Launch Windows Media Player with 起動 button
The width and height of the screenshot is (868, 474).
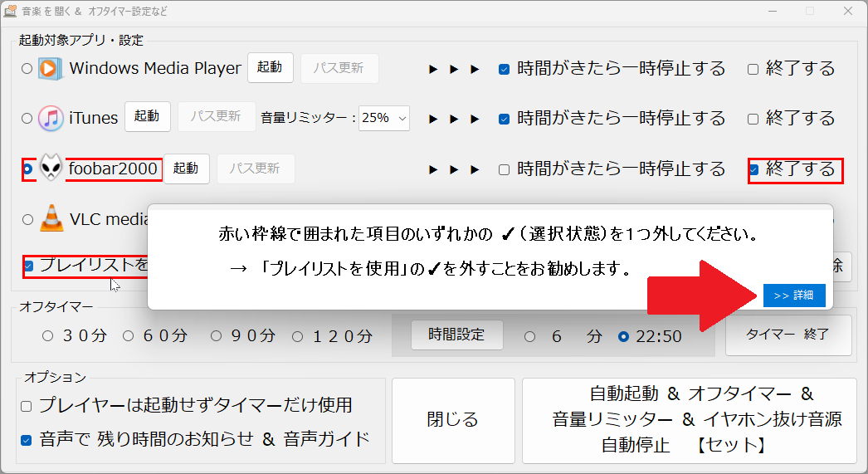[271, 67]
